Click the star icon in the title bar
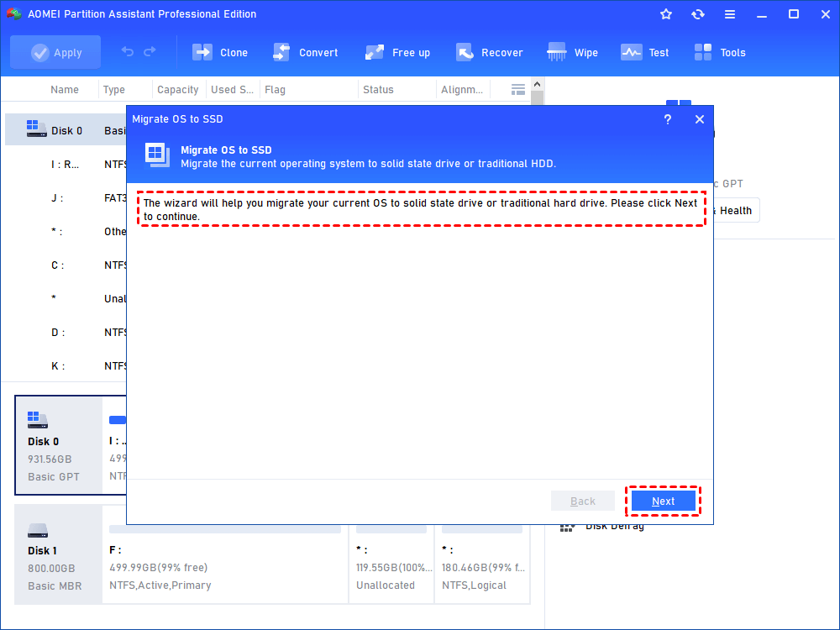 665,13
